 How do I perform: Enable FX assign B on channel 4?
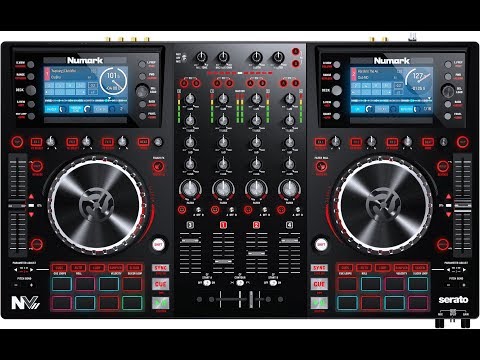click(296, 83)
